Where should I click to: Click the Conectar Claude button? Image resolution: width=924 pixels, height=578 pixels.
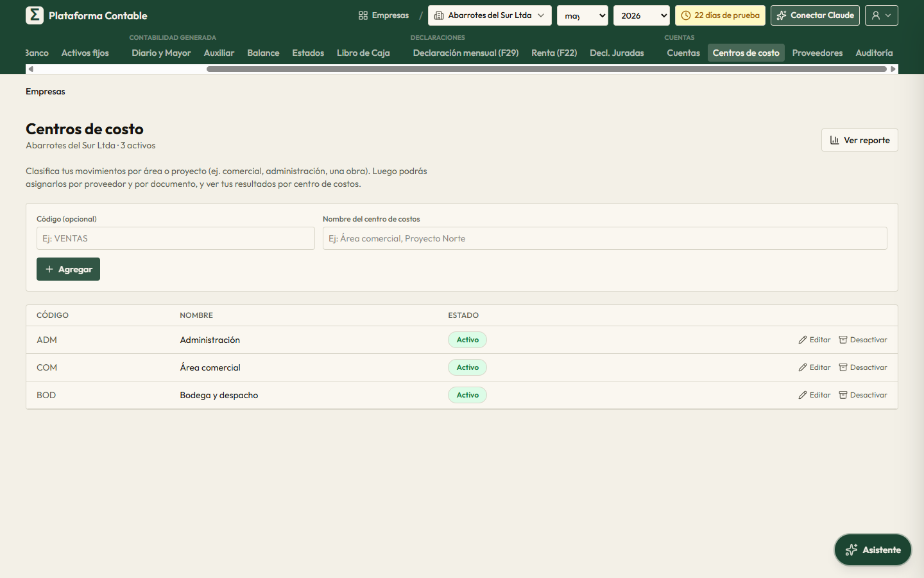point(816,15)
